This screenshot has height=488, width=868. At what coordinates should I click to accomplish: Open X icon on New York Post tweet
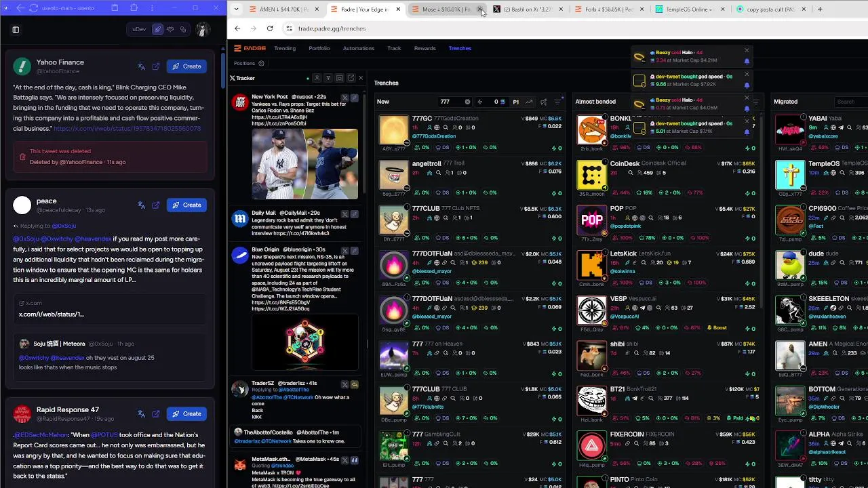tap(344, 98)
